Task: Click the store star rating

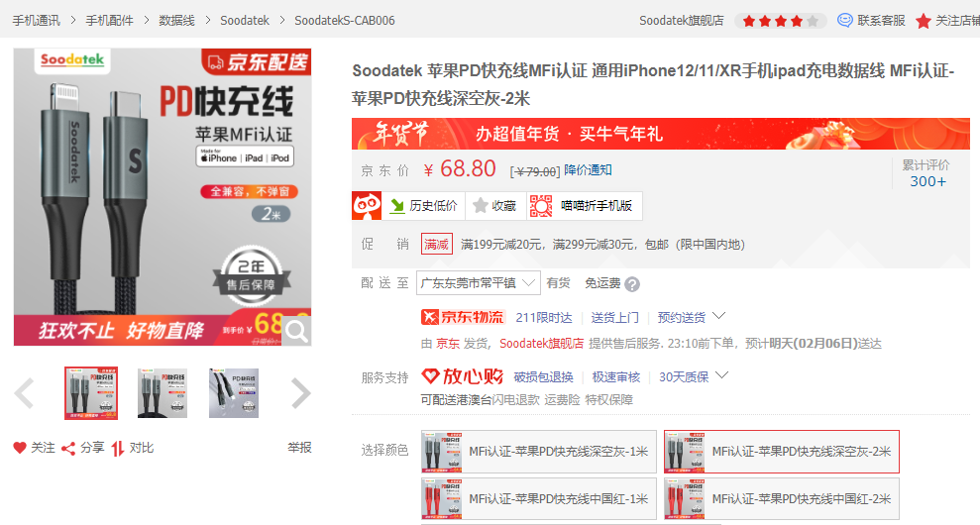Action: click(x=780, y=21)
